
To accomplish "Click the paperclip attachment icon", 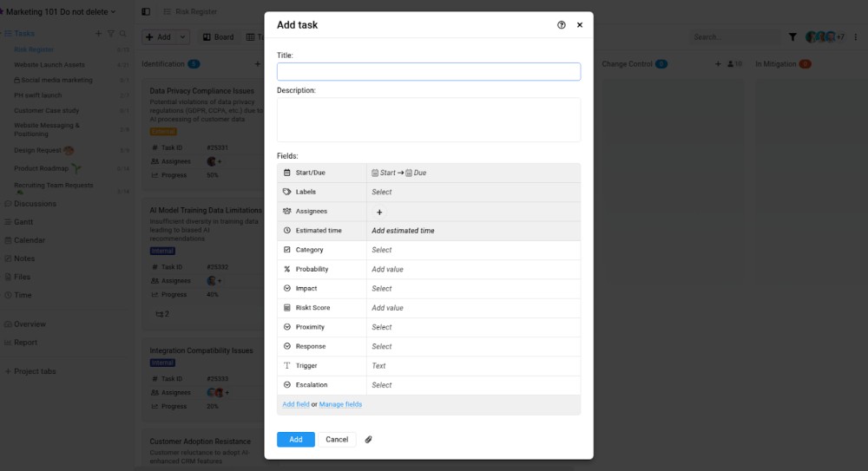I will tap(368, 440).
